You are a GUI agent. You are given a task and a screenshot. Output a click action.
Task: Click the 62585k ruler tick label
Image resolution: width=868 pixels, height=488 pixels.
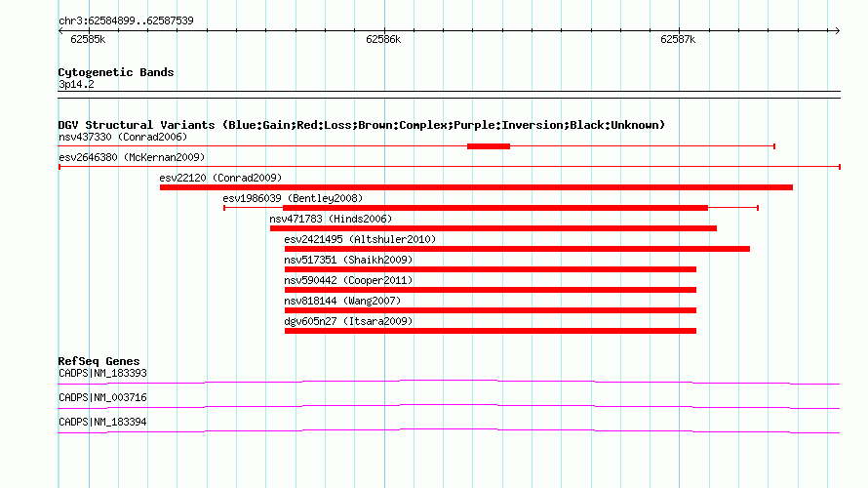[88, 39]
